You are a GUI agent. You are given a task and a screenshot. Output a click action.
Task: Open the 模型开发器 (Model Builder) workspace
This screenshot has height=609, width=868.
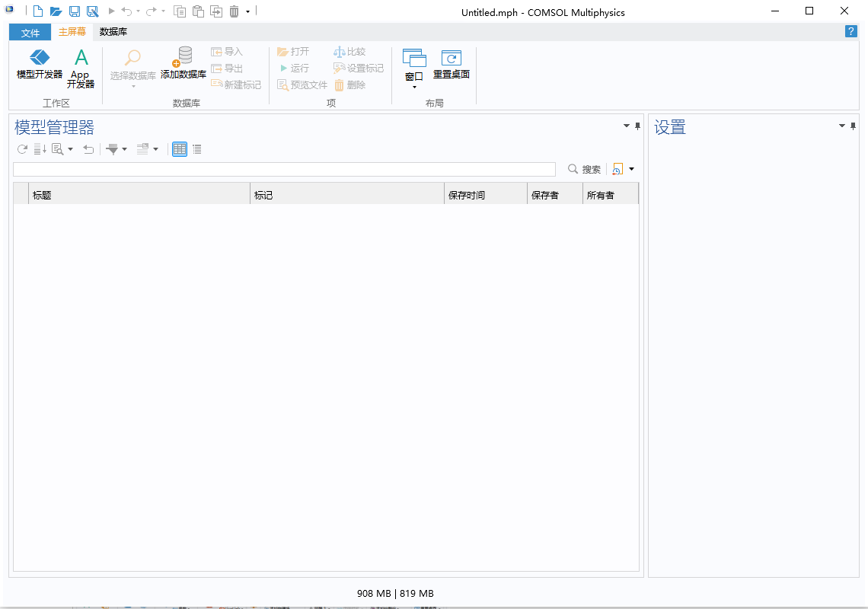coord(40,64)
